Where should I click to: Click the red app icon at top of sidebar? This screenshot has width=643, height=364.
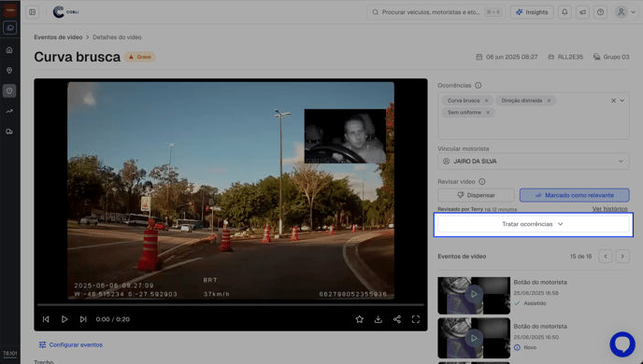pyautogui.click(x=10, y=10)
